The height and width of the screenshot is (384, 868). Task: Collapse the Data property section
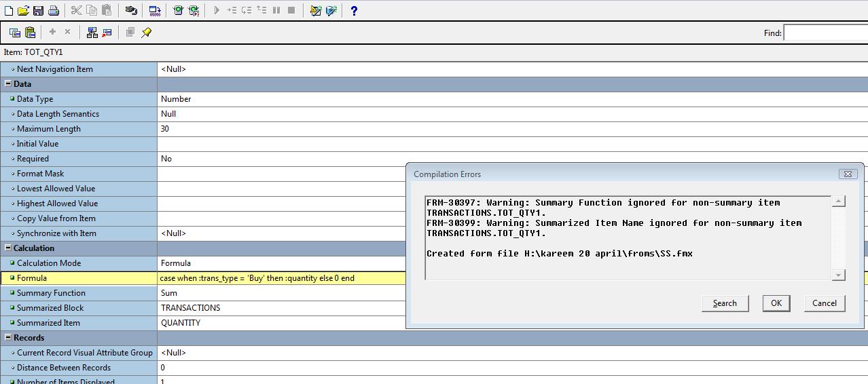click(8, 84)
